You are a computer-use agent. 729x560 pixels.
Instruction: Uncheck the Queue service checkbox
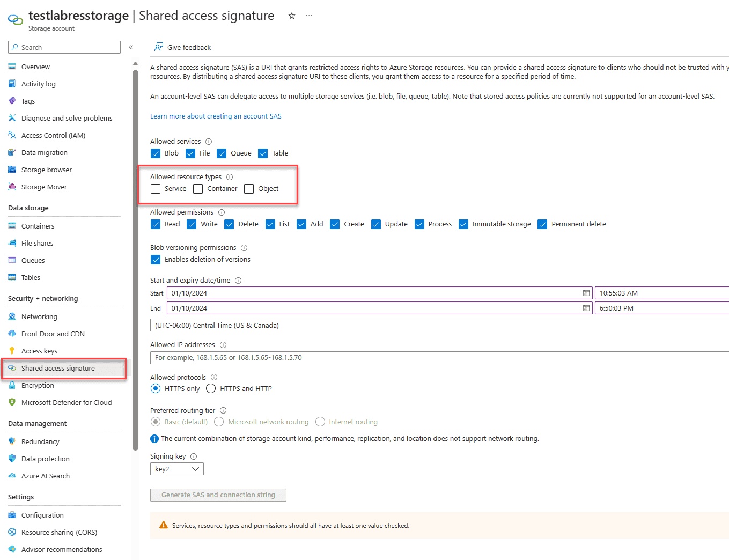pyautogui.click(x=222, y=153)
